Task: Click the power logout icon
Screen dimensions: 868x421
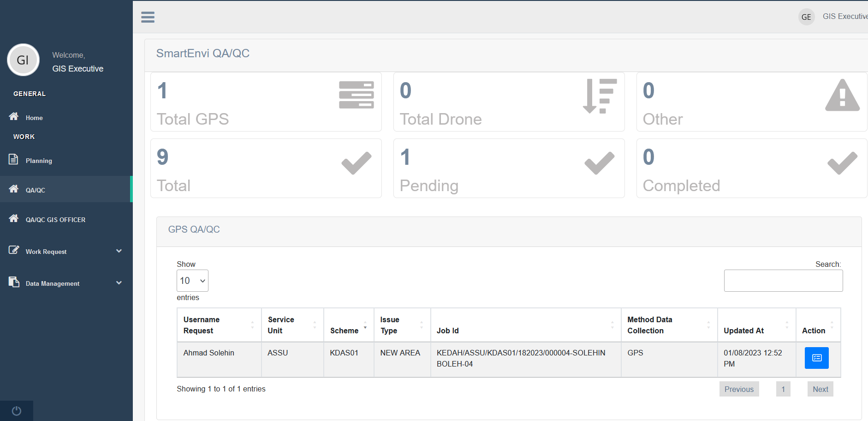Action: (x=17, y=411)
